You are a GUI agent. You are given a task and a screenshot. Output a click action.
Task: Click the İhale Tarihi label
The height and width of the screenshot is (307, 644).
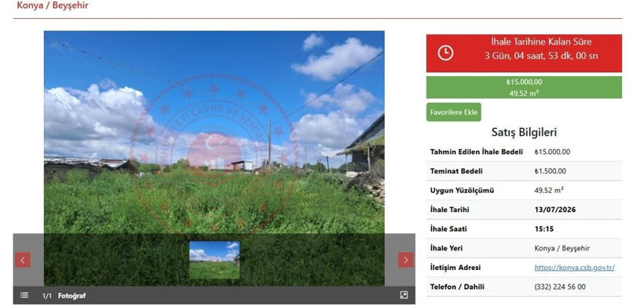pos(449,210)
